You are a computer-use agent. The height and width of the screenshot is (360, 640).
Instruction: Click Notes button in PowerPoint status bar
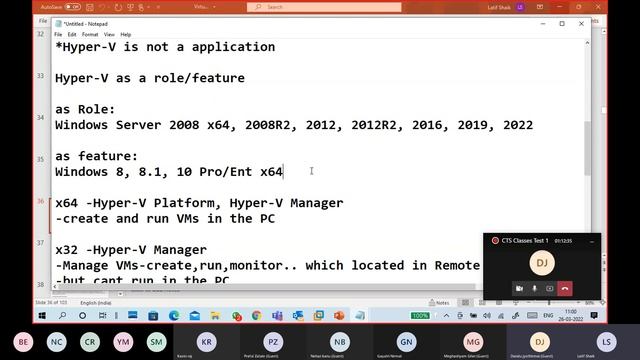pyautogui.click(x=439, y=302)
